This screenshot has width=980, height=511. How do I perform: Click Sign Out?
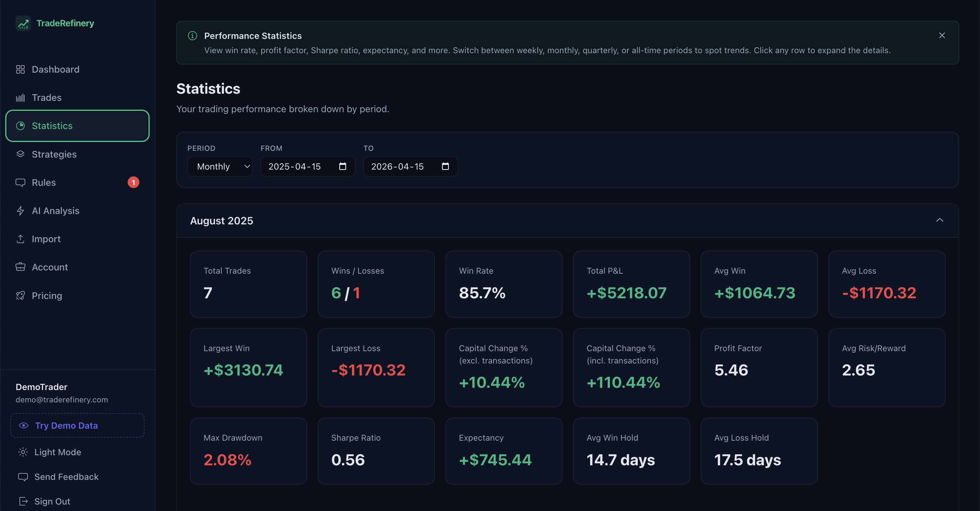pyautogui.click(x=77, y=502)
